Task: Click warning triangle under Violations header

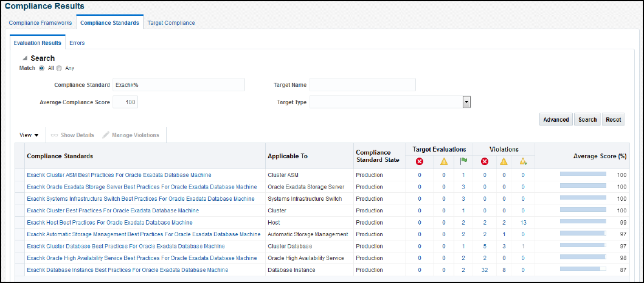Action: tap(504, 161)
